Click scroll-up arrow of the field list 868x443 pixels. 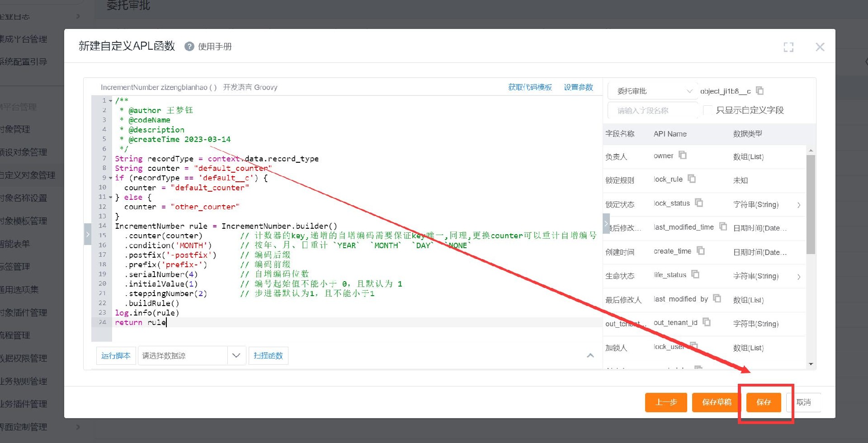coord(811,150)
